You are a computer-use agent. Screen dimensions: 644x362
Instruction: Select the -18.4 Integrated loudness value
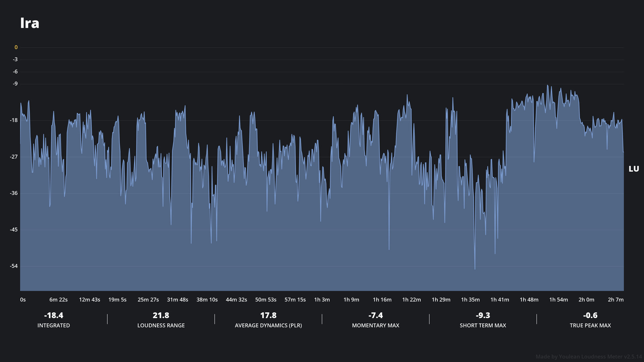pos(54,315)
